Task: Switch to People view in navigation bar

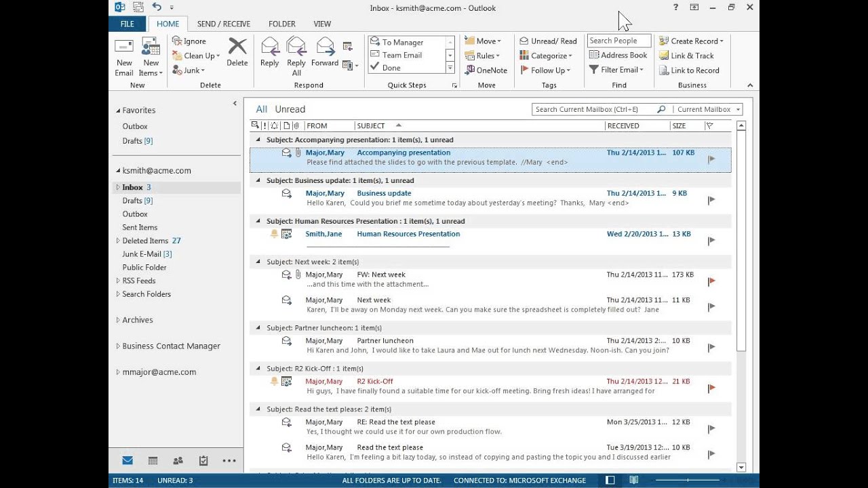Action: click(178, 461)
